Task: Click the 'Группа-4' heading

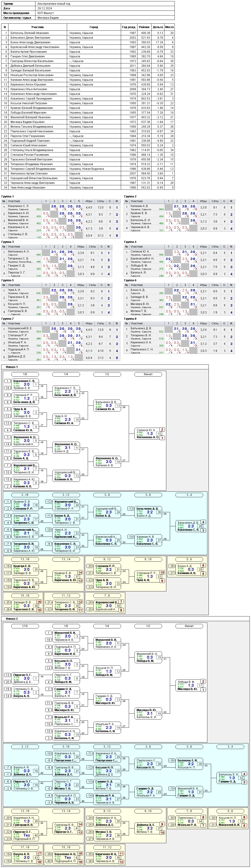Action: point(130,242)
